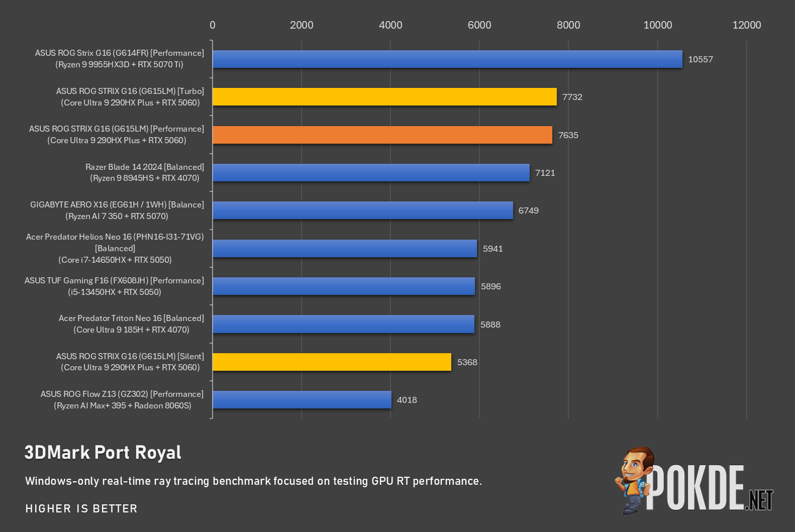Click the yellow 5368 Silent mode bar
Screen dimensions: 795x532
point(332,362)
